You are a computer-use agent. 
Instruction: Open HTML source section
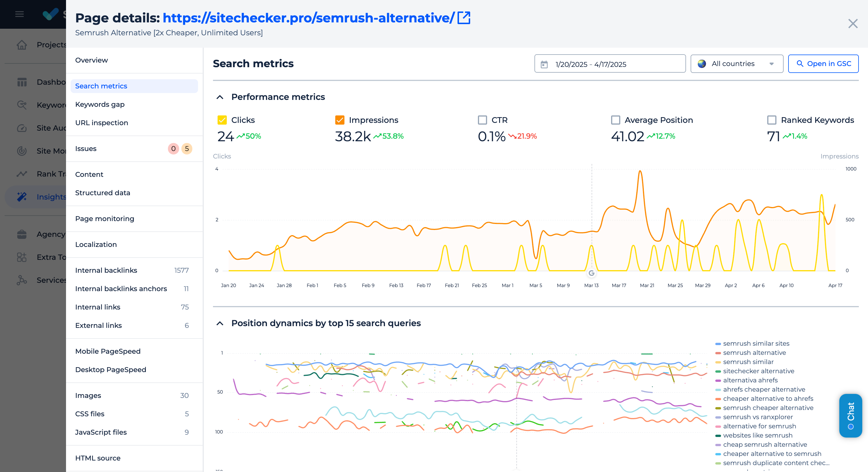pos(98,458)
